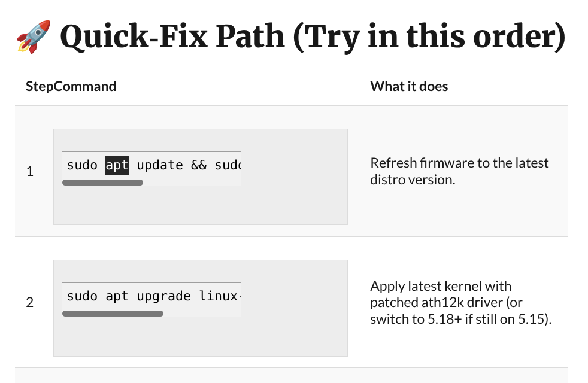This screenshot has width=588, height=383.
Task: Click the step 2 code box scrollbar
Action: click(x=113, y=313)
